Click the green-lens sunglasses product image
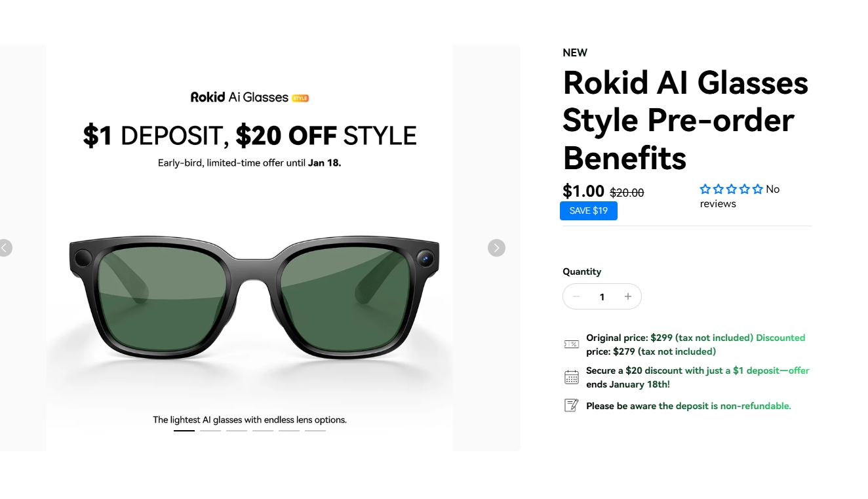Screen dimensions: 868x499 pos(254,298)
